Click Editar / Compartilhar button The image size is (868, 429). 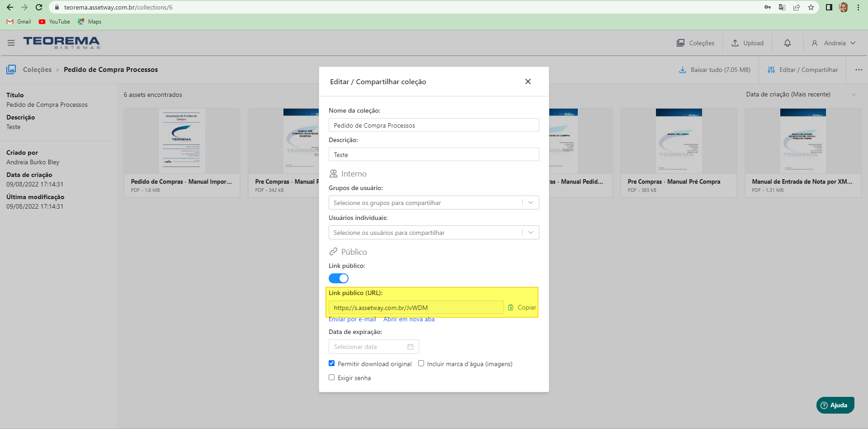(x=803, y=70)
